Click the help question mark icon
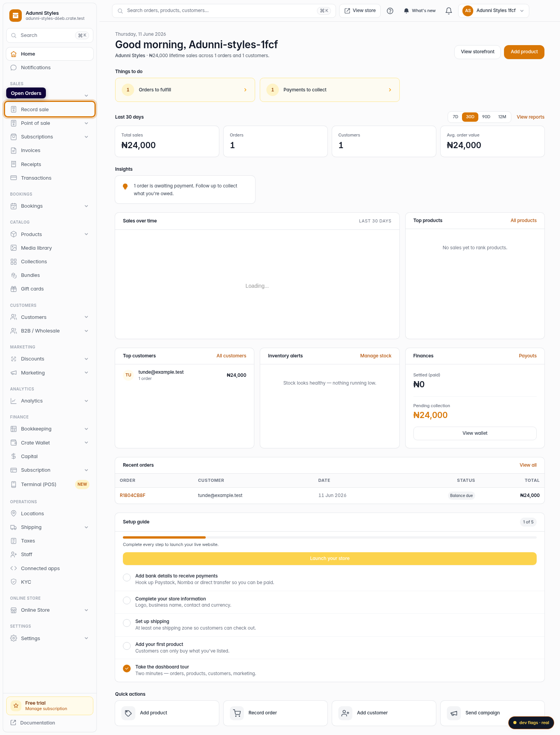Screen dimensions: 560x735 390,11
